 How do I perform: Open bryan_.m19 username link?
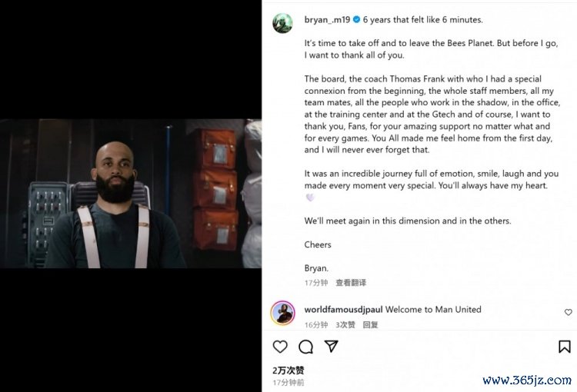[x=327, y=20]
